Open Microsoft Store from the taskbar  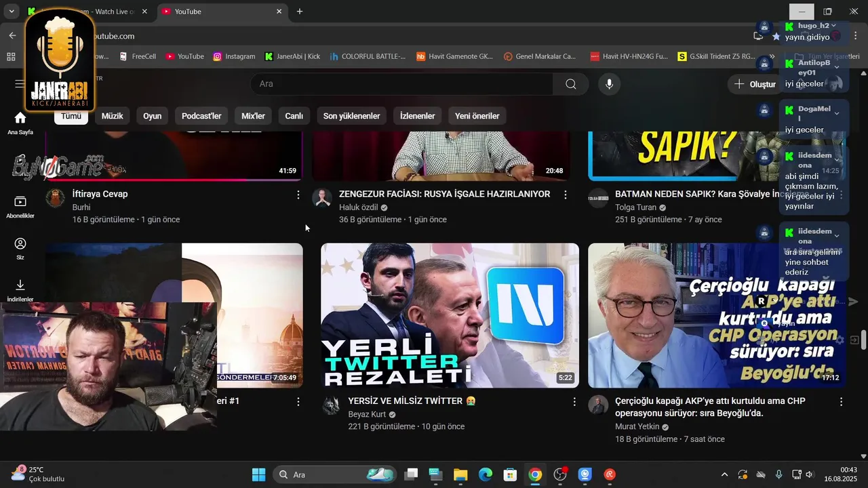(510, 474)
